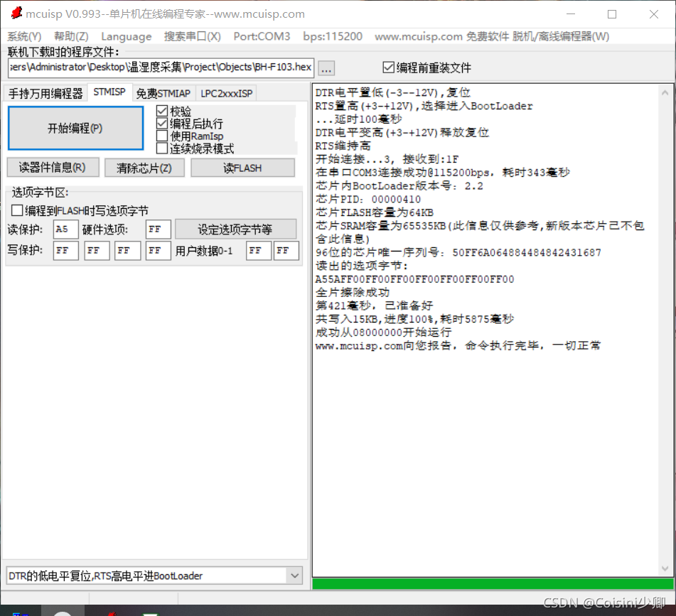Click log line '...延时100毫秒'

358,119
